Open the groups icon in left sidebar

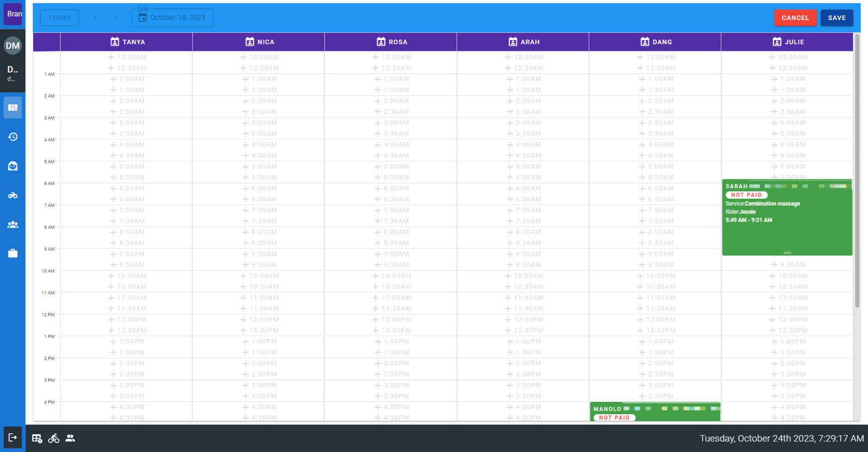point(13,225)
